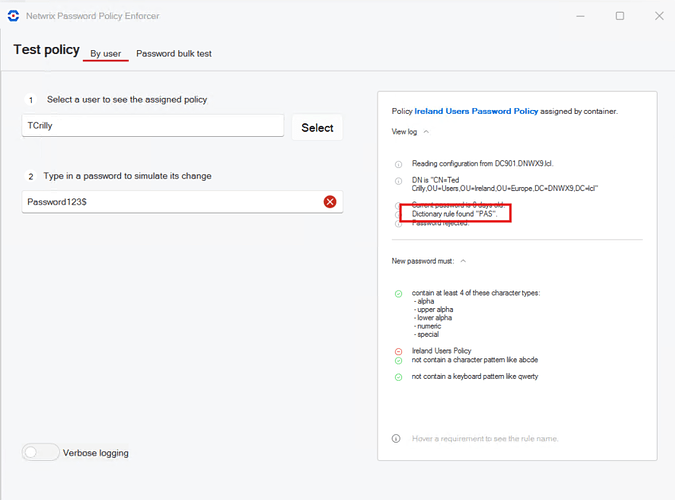The width and height of the screenshot is (675, 500).
Task: Open the Password bulk test tab
Action: [x=174, y=53]
